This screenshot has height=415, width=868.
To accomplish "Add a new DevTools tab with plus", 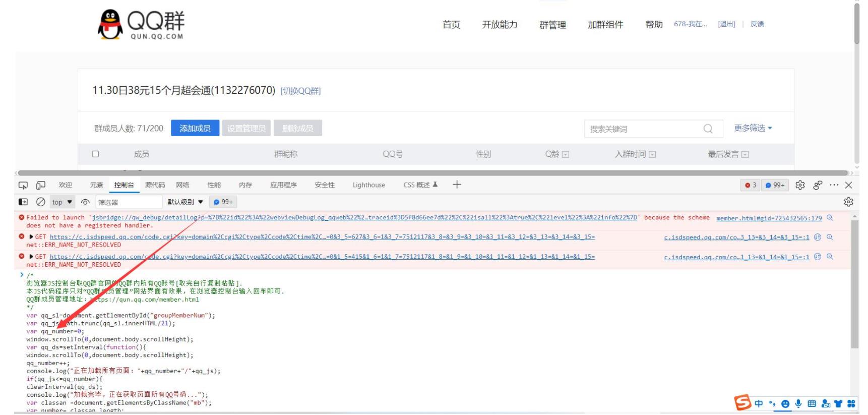I will point(457,185).
